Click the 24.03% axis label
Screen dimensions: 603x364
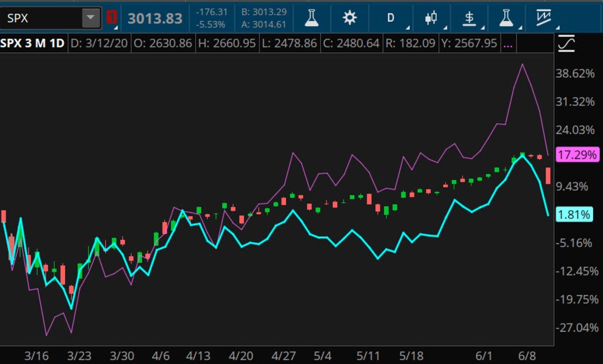pyautogui.click(x=575, y=130)
